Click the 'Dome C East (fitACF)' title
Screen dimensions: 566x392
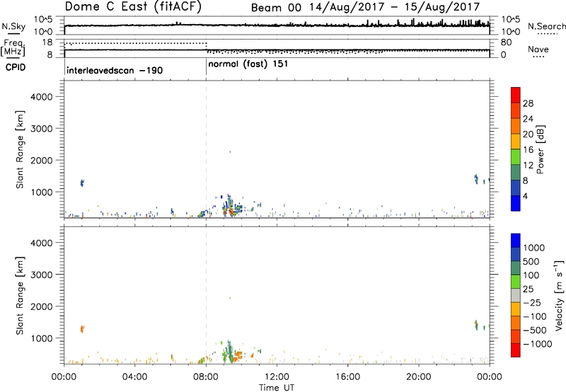point(133,6)
